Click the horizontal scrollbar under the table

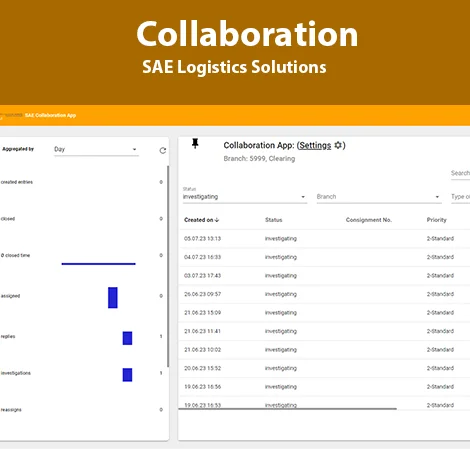[288, 408]
